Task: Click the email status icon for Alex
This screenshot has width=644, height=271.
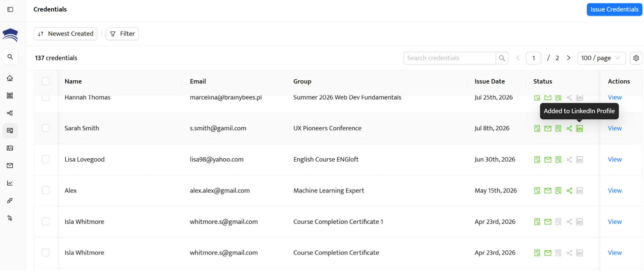Action: pyautogui.click(x=548, y=191)
